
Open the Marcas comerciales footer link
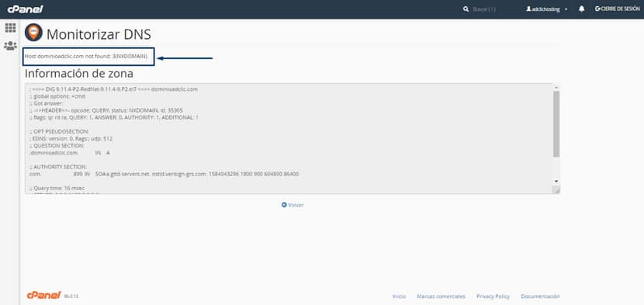441,296
